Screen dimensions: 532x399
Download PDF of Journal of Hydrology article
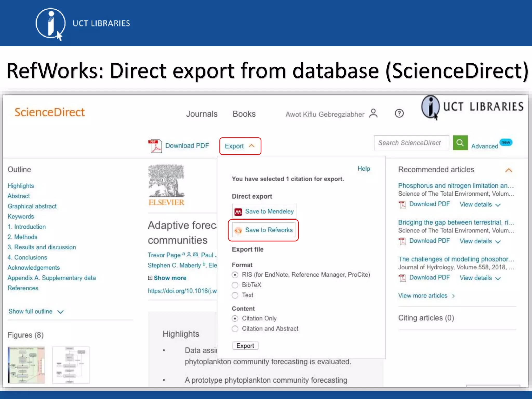[x=429, y=277]
